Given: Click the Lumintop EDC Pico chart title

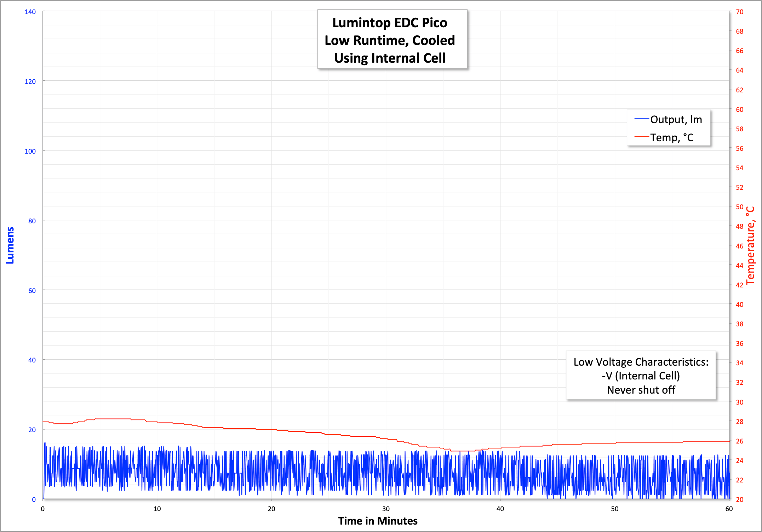Looking at the screenshot, I should [x=390, y=23].
